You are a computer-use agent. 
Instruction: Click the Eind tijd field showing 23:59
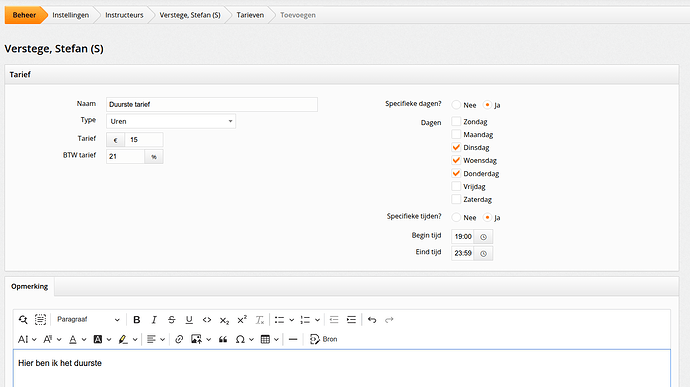(462, 254)
